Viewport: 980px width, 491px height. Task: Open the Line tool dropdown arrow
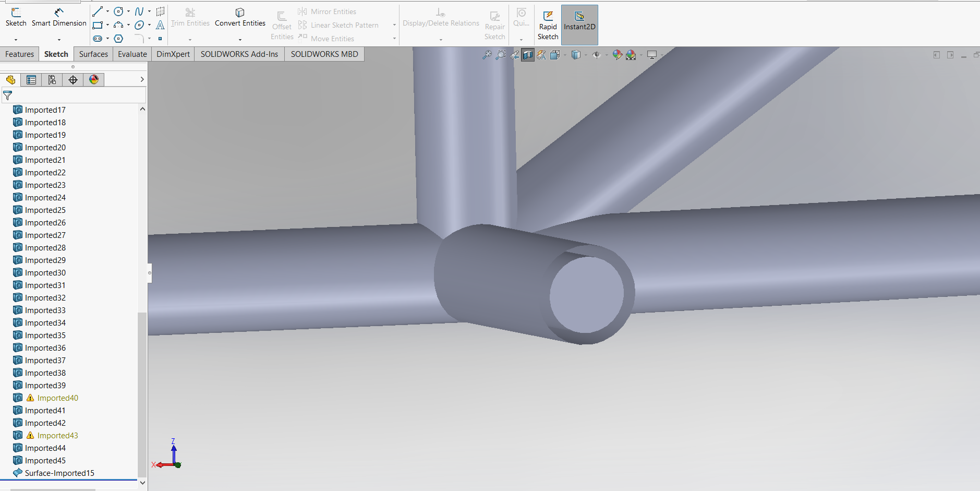107,11
